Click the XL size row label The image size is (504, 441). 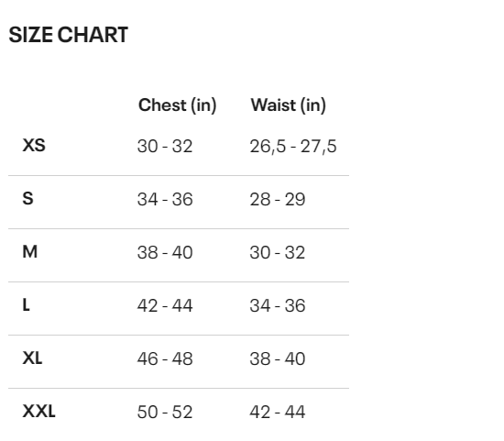point(32,358)
